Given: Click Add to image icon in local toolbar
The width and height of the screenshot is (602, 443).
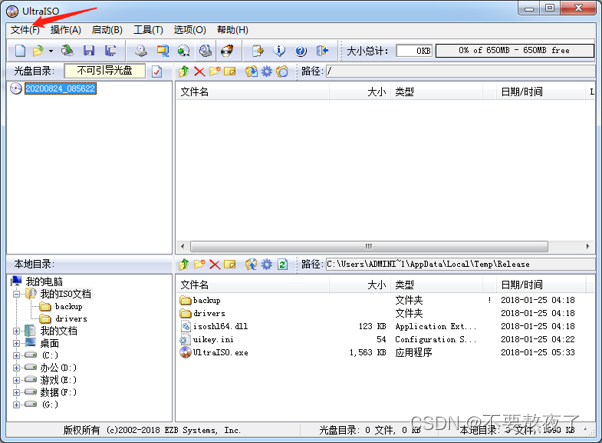Looking at the screenshot, I should point(251,264).
